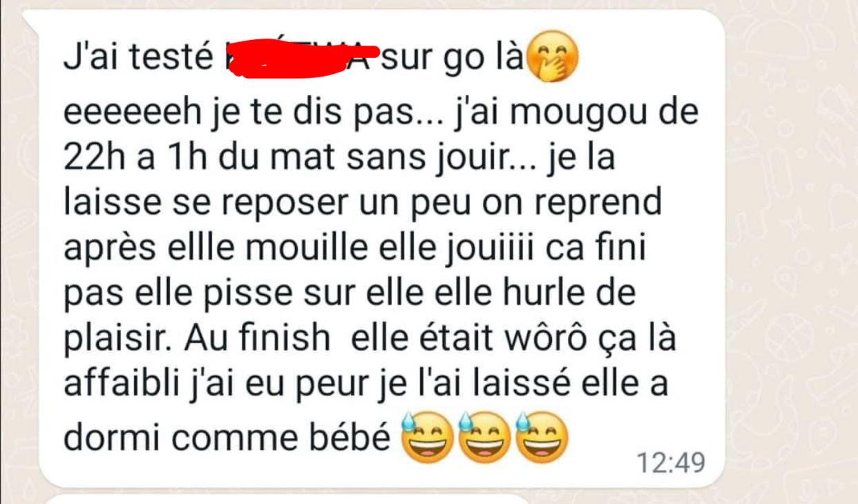The height and width of the screenshot is (504, 858).
Task: Click the words "dormi comme bébé"
Action: (x=227, y=438)
